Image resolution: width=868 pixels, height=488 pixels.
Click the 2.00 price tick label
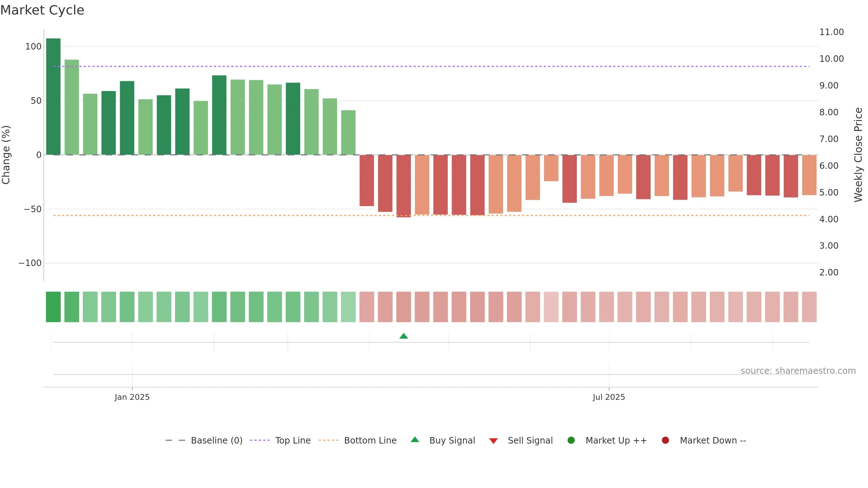829,273
